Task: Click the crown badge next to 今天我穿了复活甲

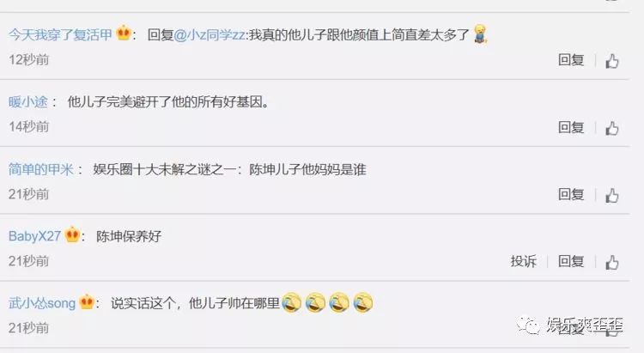Action: tap(123, 33)
